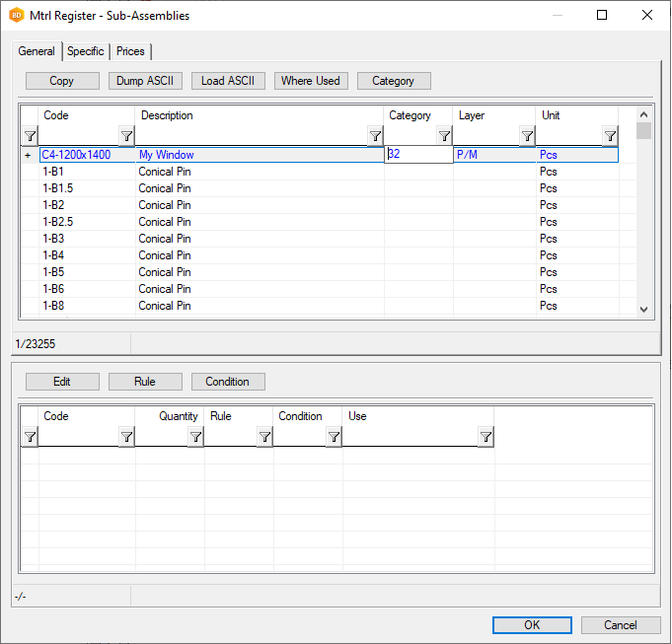This screenshot has width=672, height=644.
Task: Click the Condition button in the lower panel
Action: [x=228, y=382]
